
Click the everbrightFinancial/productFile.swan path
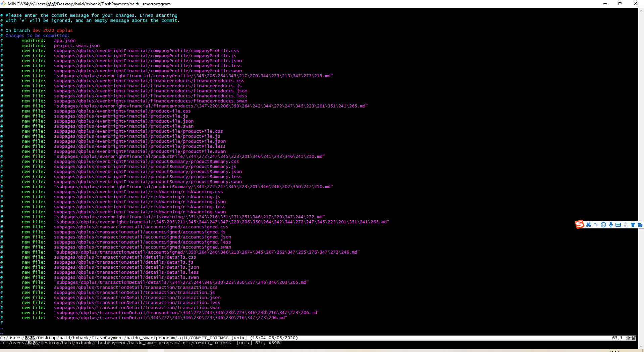coord(124,126)
